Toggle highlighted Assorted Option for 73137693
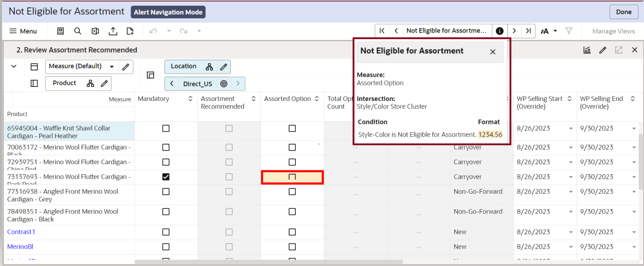The image size is (644, 266). point(292,177)
